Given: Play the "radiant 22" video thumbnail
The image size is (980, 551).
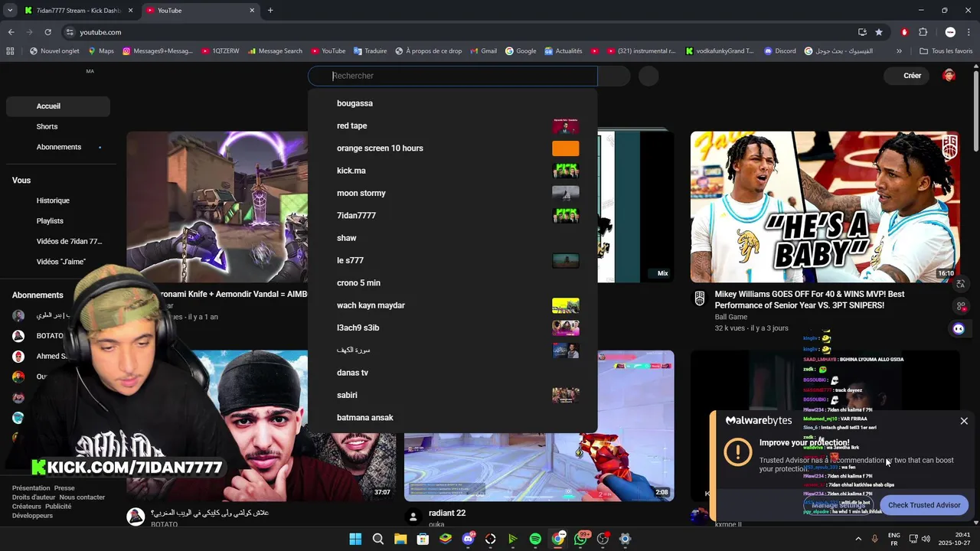Looking at the screenshot, I should [x=539, y=425].
